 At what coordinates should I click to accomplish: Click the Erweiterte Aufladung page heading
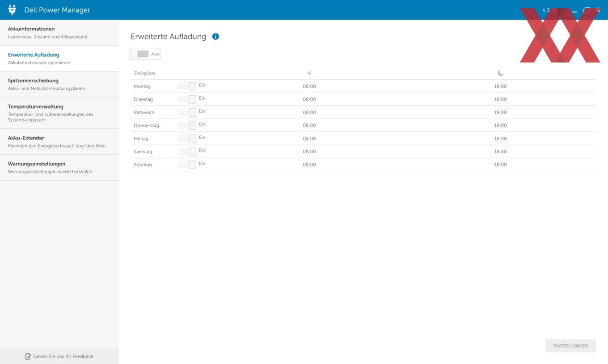(169, 37)
